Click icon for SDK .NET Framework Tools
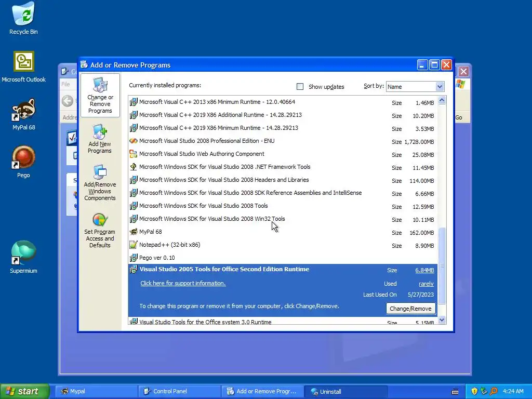The image size is (532, 399). pos(134,167)
